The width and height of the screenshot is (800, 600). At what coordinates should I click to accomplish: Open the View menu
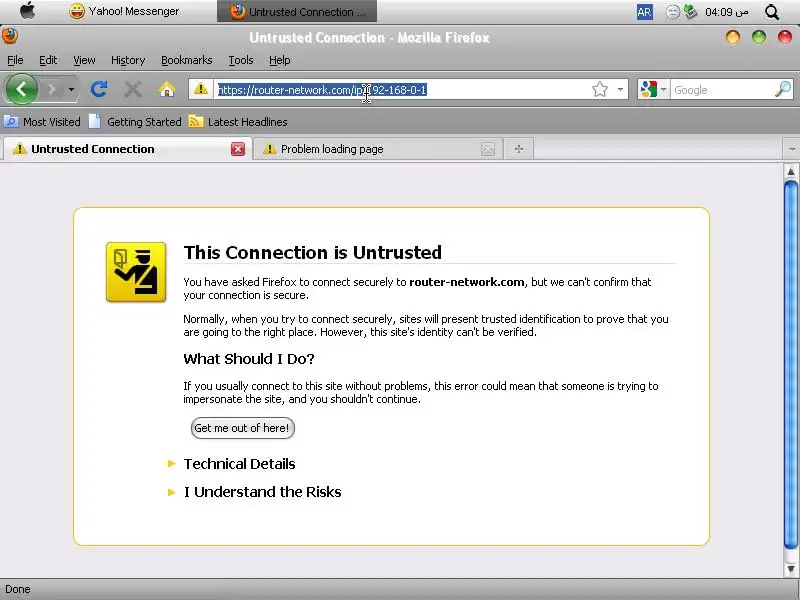[84, 60]
